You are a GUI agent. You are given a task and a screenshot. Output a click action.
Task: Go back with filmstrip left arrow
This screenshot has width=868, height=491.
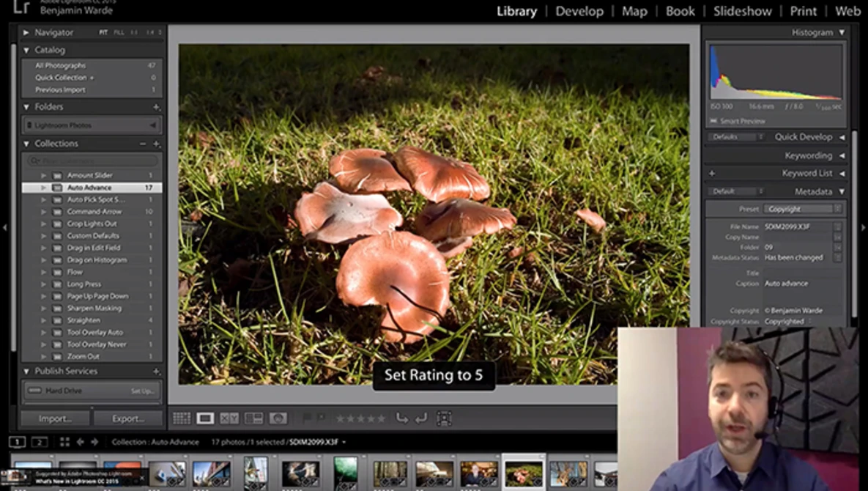tap(81, 442)
